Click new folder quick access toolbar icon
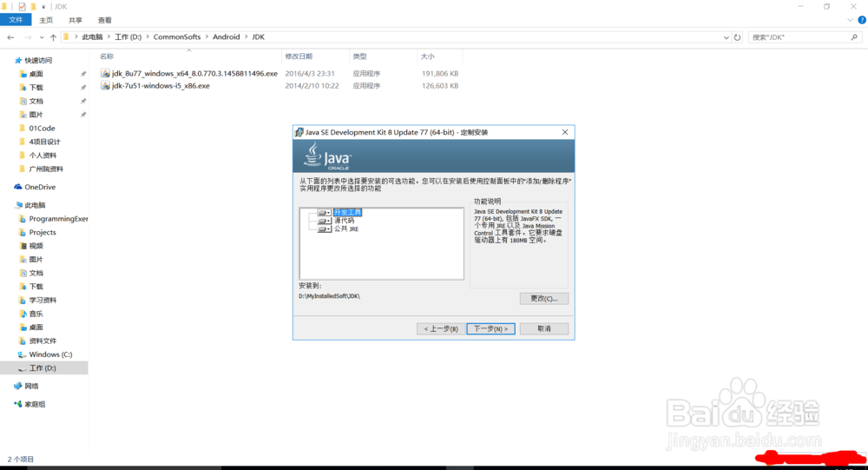The height and width of the screenshot is (470, 868). pos(33,7)
